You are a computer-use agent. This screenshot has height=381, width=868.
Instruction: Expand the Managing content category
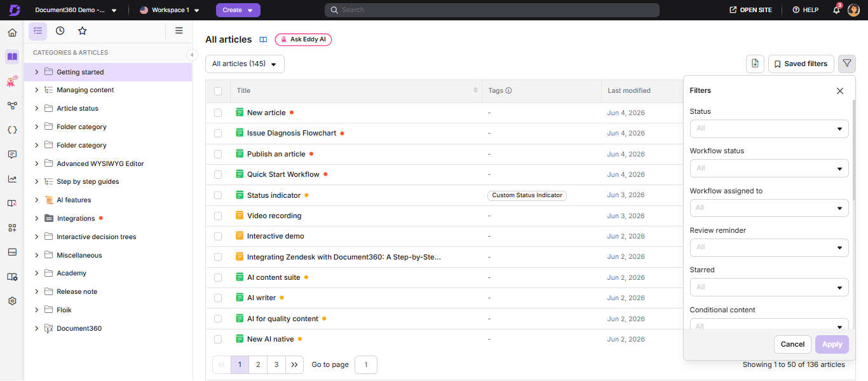tap(37, 90)
